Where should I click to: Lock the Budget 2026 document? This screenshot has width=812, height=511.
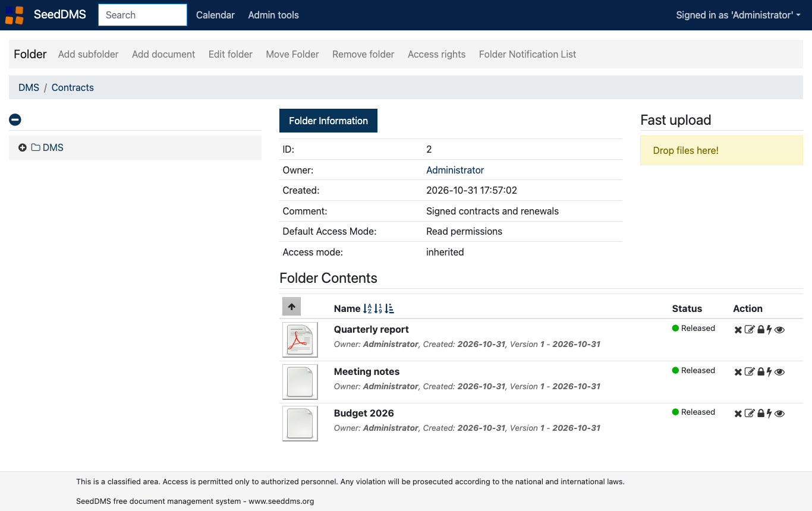click(761, 414)
